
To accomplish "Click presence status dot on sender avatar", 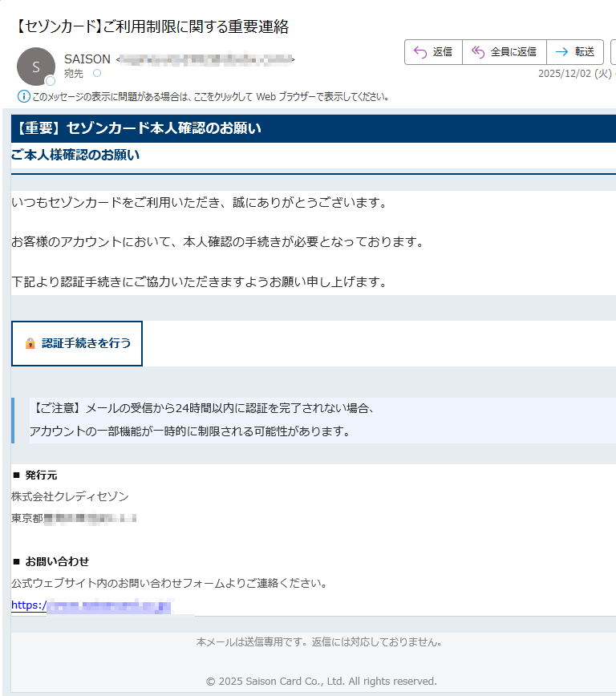I will (50, 81).
